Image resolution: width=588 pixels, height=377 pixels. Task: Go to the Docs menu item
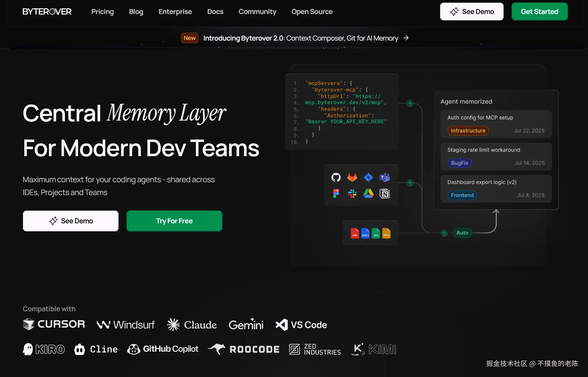[215, 12]
